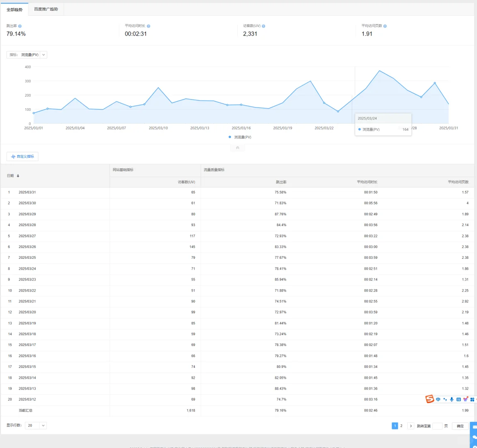Go to page 2 of the table
The height and width of the screenshot is (448, 477).
pos(401,426)
